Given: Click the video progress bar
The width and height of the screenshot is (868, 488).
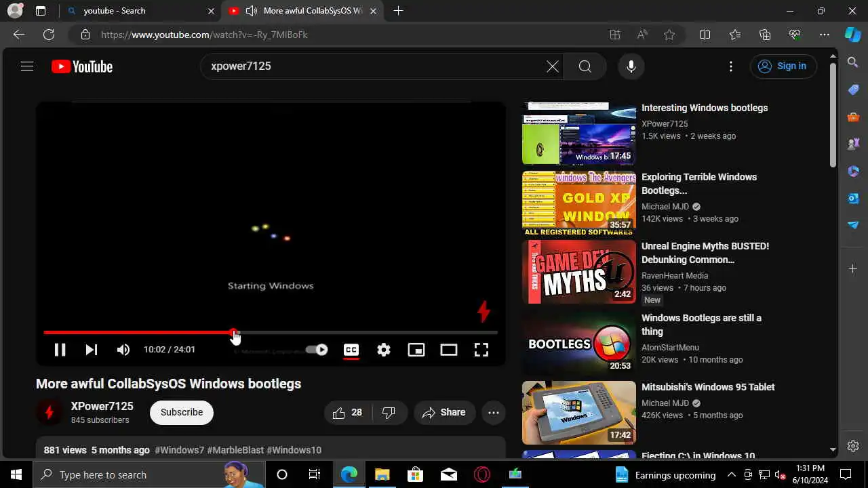Looking at the screenshot, I should [x=271, y=333].
